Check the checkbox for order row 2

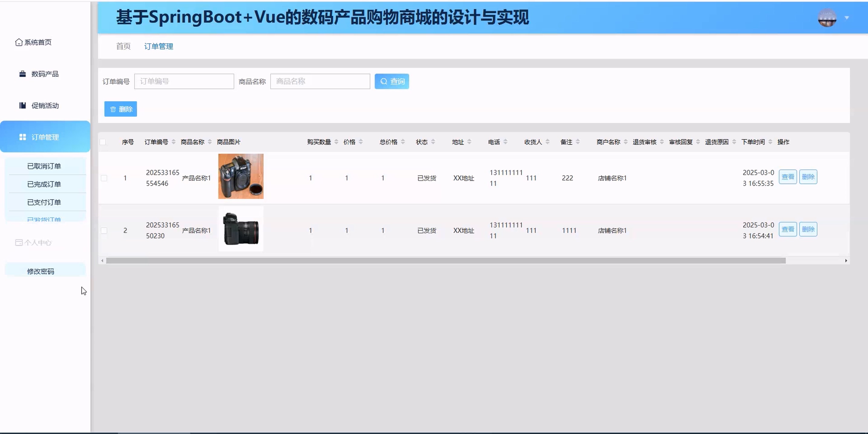click(104, 231)
